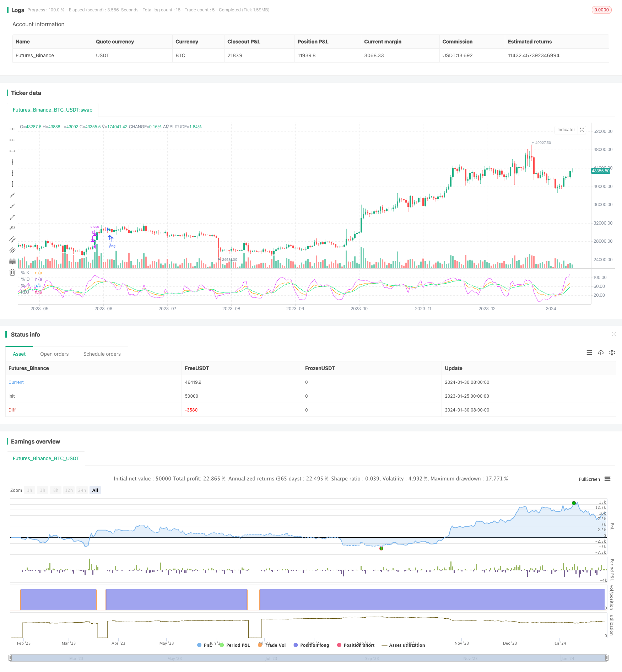This screenshot has width=622, height=672.
Task: Set earnings zoom to 1h
Action: click(x=29, y=490)
